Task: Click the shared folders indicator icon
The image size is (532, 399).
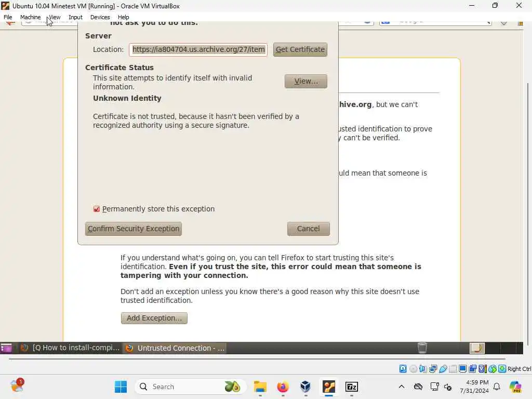Action: tap(453, 369)
